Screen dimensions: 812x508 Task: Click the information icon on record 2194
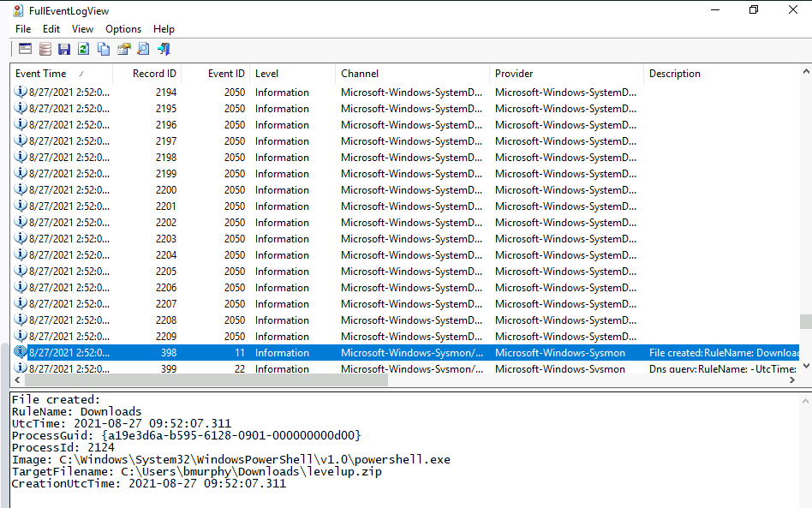click(20, 92)
